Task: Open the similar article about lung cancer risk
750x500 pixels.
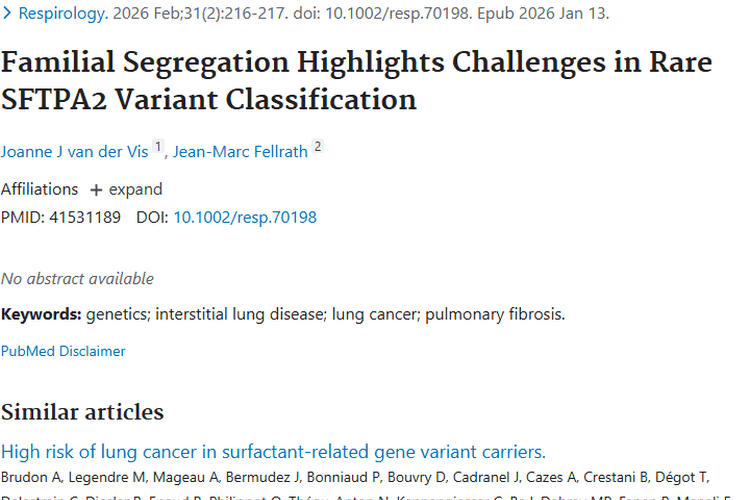Action: (x=273, y=451)
